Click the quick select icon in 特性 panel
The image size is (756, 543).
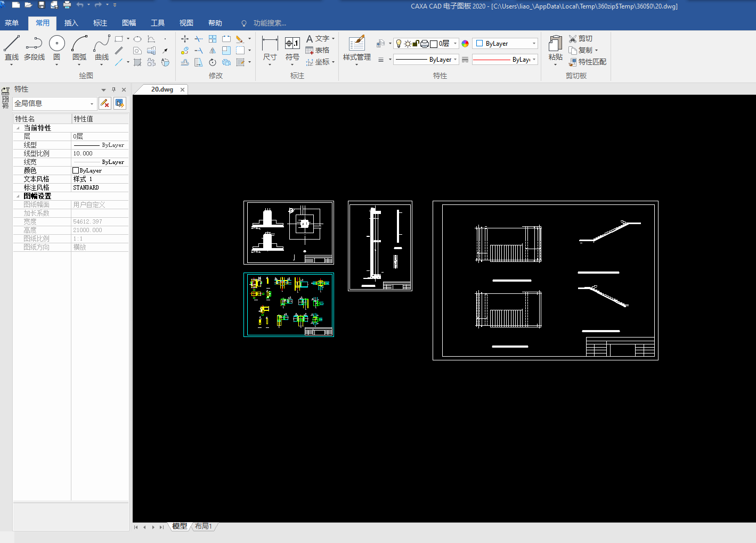[x=120, y=103]
